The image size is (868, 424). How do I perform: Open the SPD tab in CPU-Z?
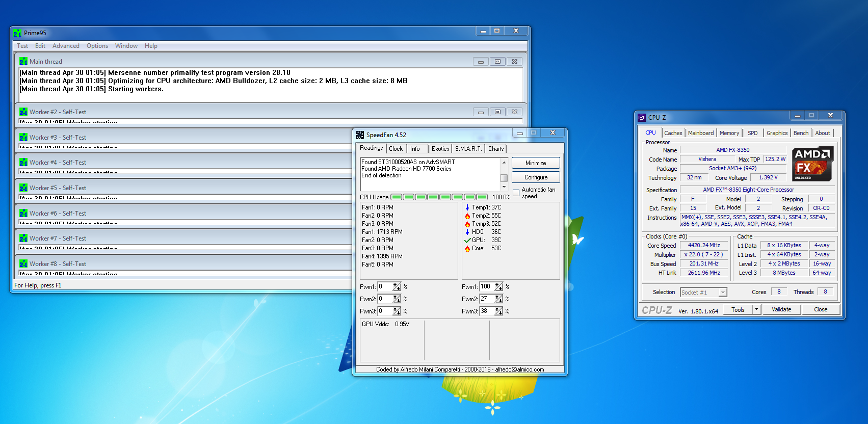[753, 133]
